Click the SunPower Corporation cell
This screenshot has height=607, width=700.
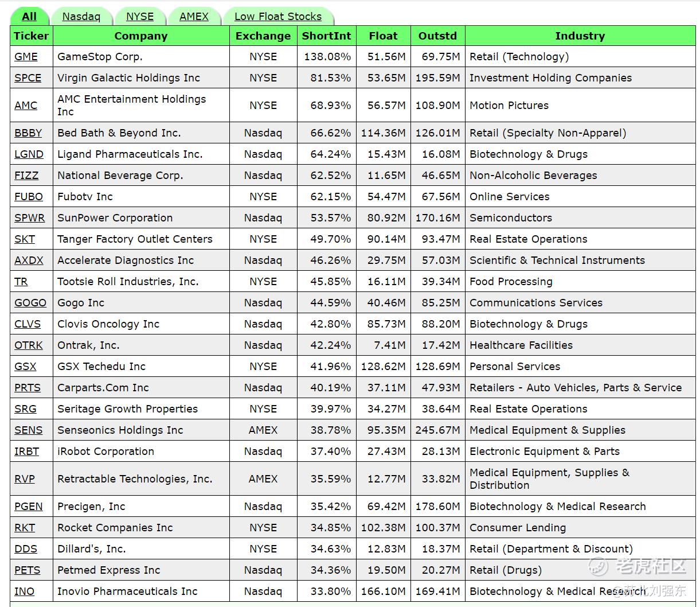click(141, 218)
